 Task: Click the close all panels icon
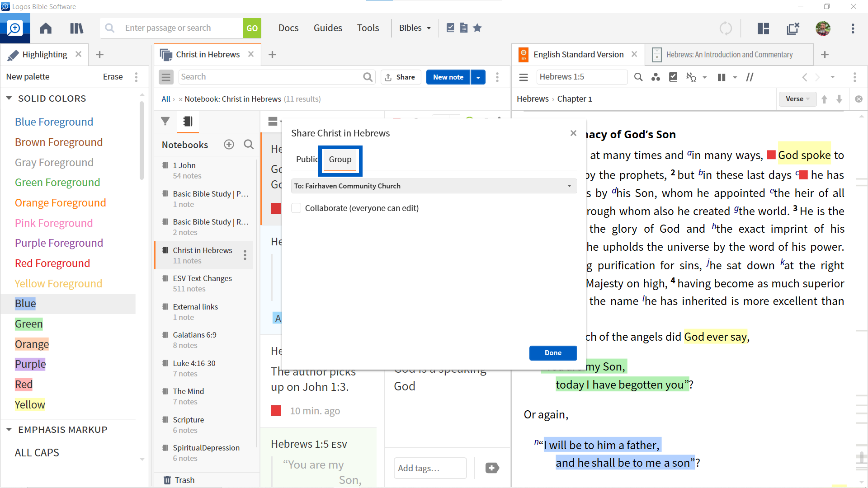[793, 28]
